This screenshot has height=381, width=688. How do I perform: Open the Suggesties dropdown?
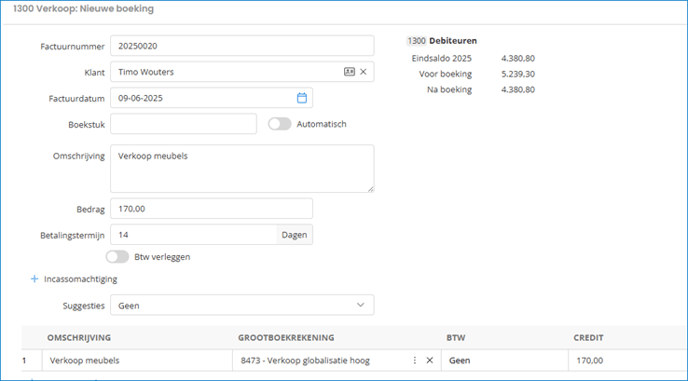tap(242, 305)
